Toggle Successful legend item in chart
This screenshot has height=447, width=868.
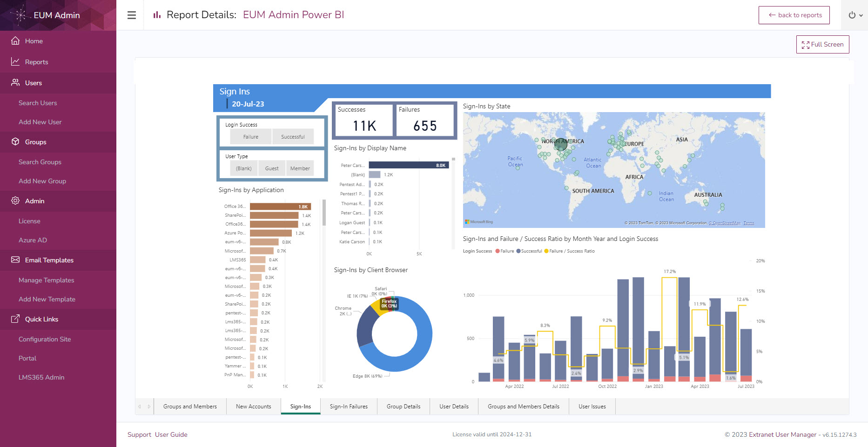click(529, 251)
